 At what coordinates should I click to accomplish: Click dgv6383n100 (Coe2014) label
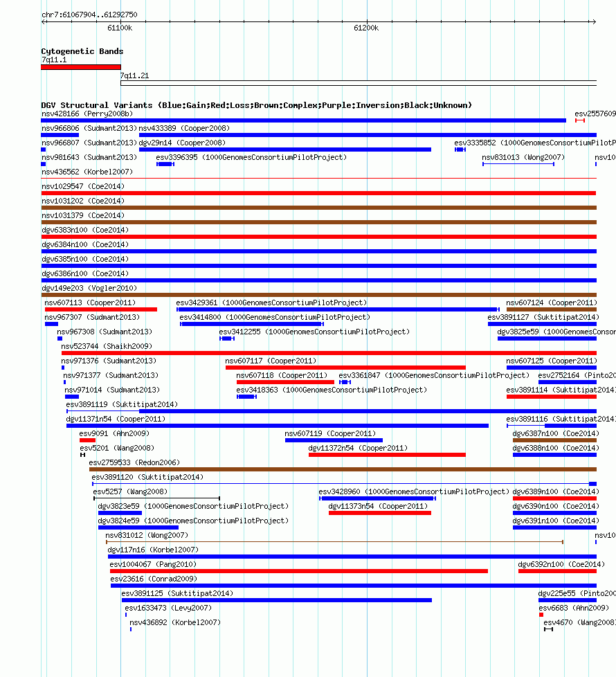[x=85, y=230]
